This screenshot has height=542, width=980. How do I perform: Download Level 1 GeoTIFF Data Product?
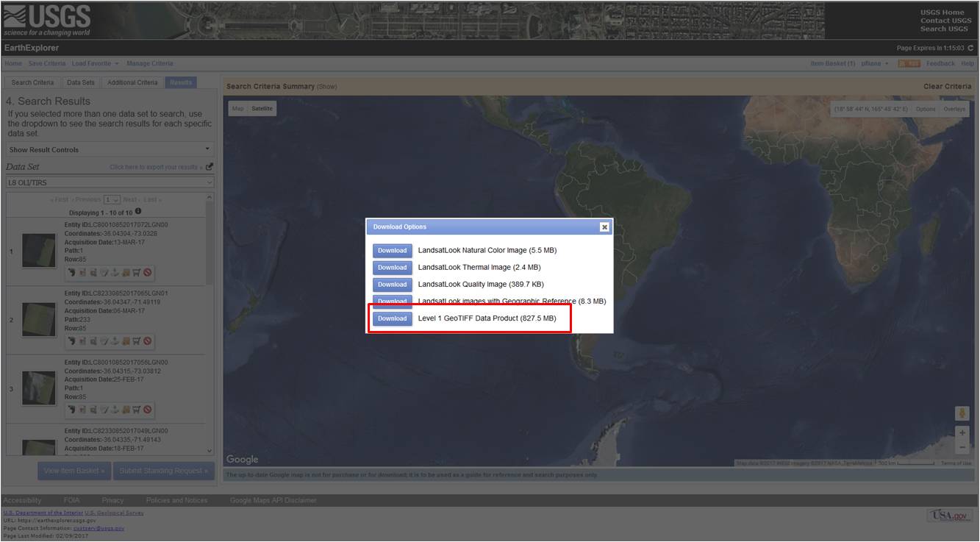click(392, 318)
